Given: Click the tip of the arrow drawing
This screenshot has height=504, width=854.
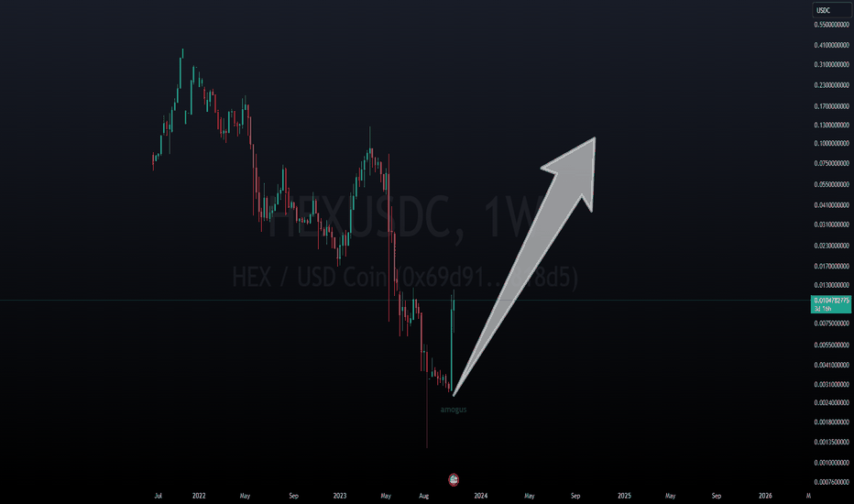Looking at the screenshot, I should [594, 138].
